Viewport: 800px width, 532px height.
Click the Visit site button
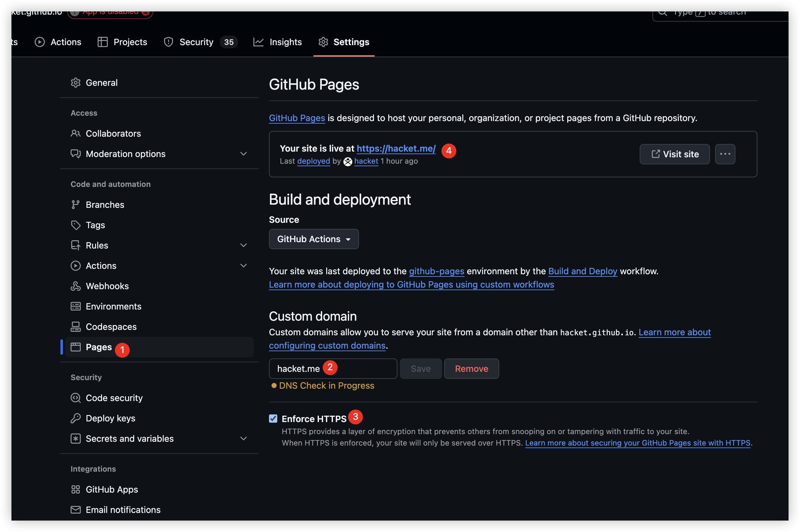[x=674, y=154]
